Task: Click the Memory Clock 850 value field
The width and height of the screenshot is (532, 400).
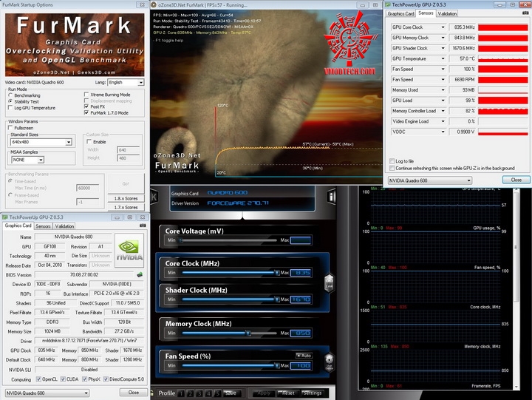Action: point(301,333)
